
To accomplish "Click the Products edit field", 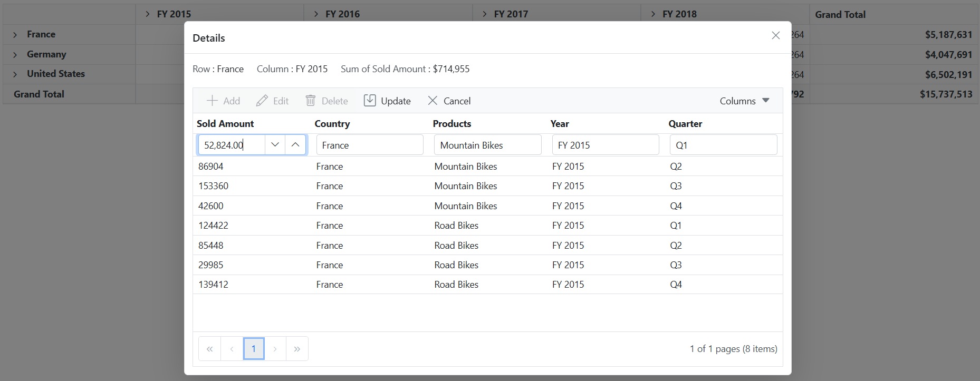I will [487, 145].
